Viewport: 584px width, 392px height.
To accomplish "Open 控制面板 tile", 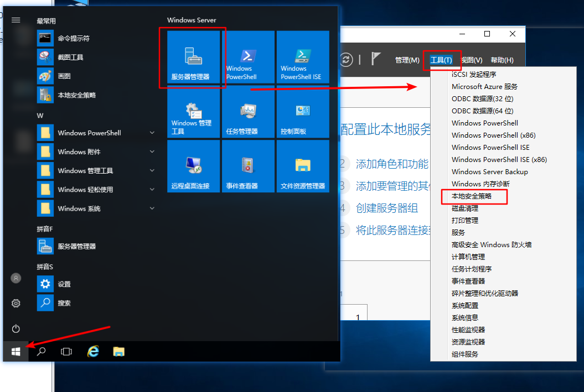I will (303, 112).
